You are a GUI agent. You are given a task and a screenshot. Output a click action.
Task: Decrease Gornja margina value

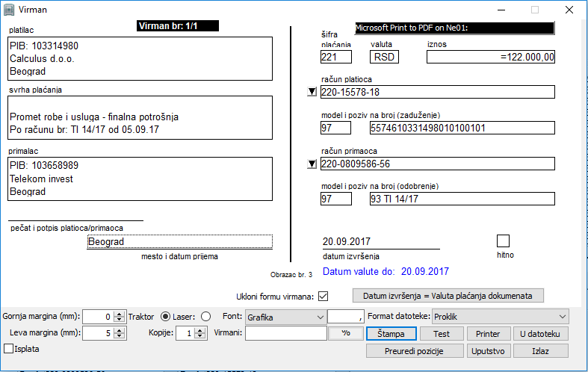[120, 320]
